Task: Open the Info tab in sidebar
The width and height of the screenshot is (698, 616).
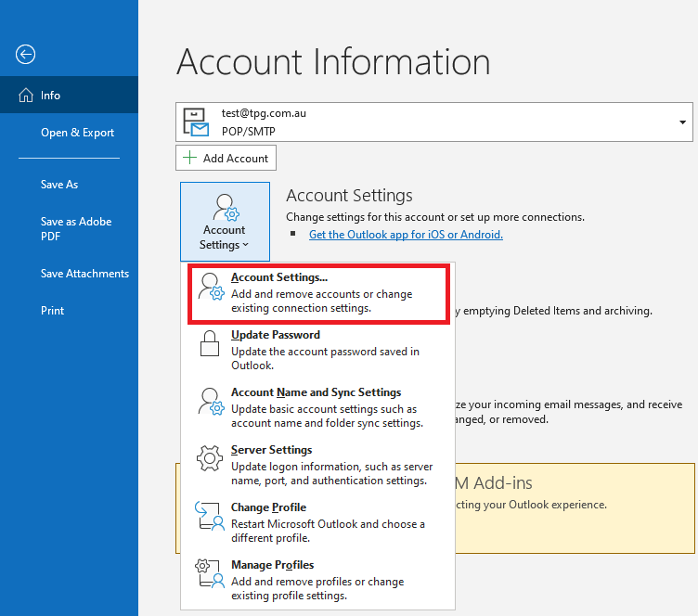Action: [x=69, y=95]
